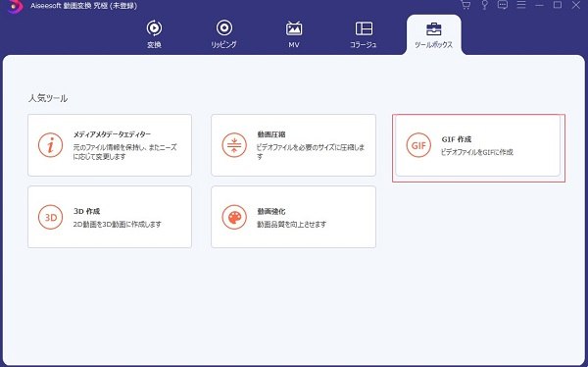Select the ツールボックス tab
The height and width of the screenshot is (367, 588).
pos(434,35)
